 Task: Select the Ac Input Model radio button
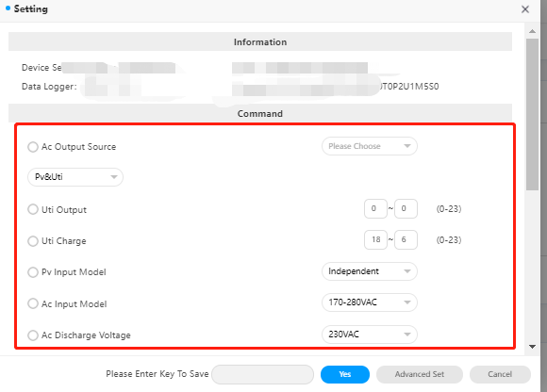coord(33,303)
